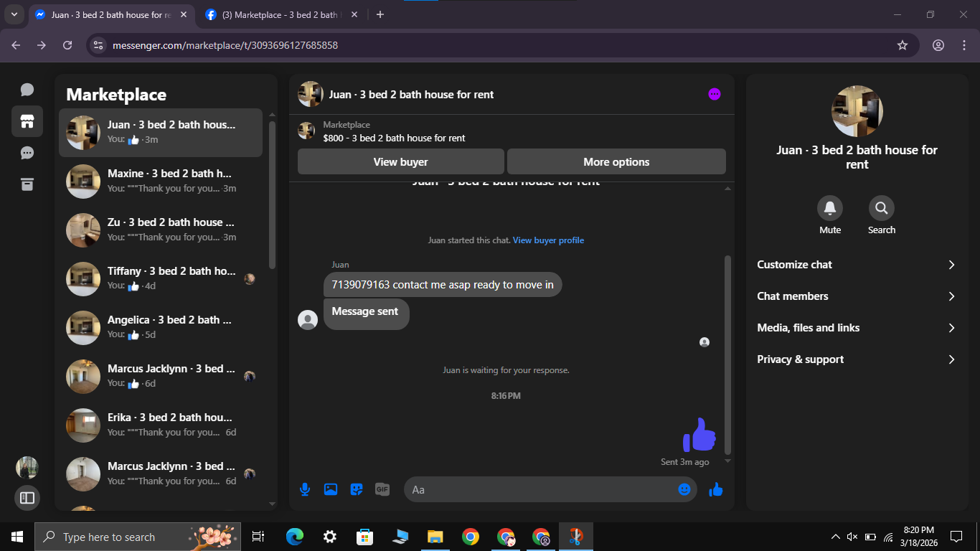Click Juan's listing profile picture in right panel
This screenshot has width=980, height=551.
pos(857,111)
